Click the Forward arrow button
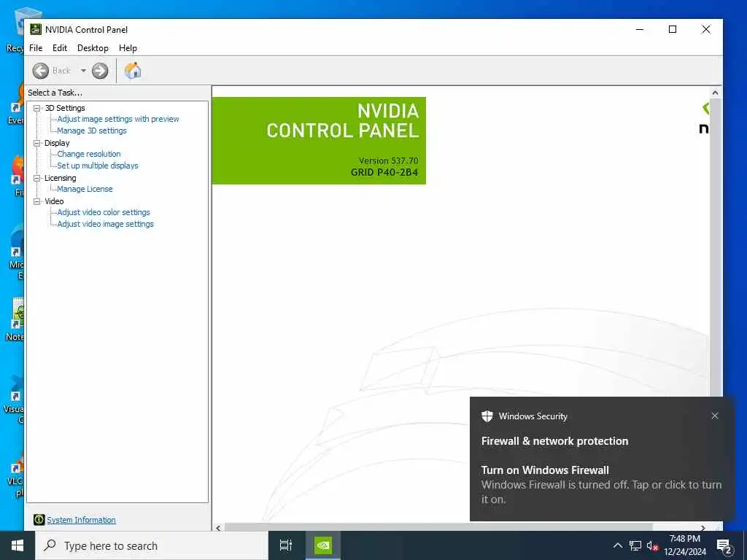The image size is (747, 560). click(x=99, y=71)
